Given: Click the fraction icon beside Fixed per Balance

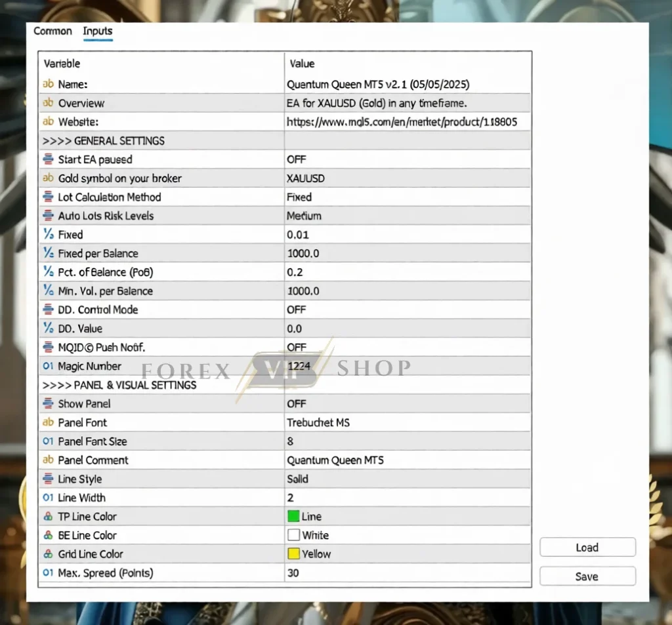Looking at the screenshot, I should click(48, 253).
